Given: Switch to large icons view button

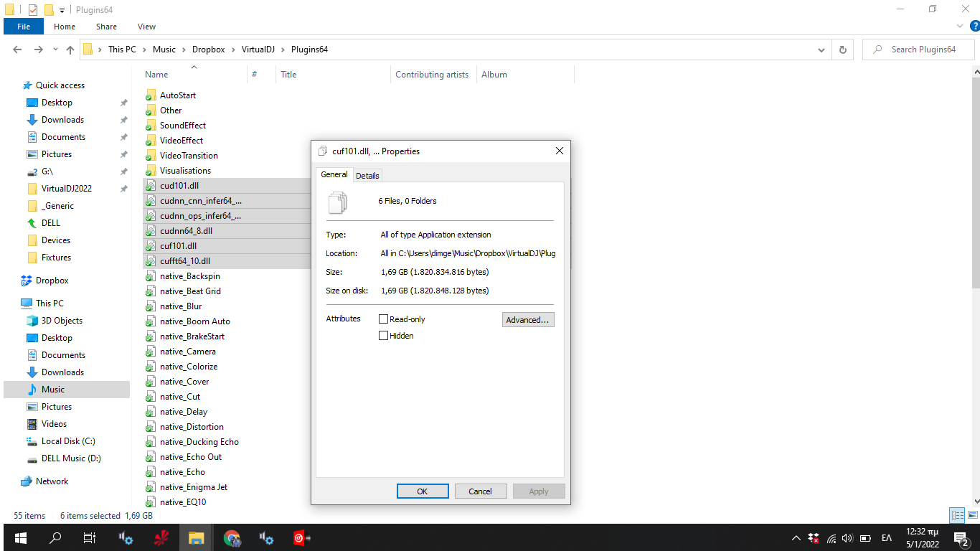Looking at the screenshot, I should pos(973,515).
